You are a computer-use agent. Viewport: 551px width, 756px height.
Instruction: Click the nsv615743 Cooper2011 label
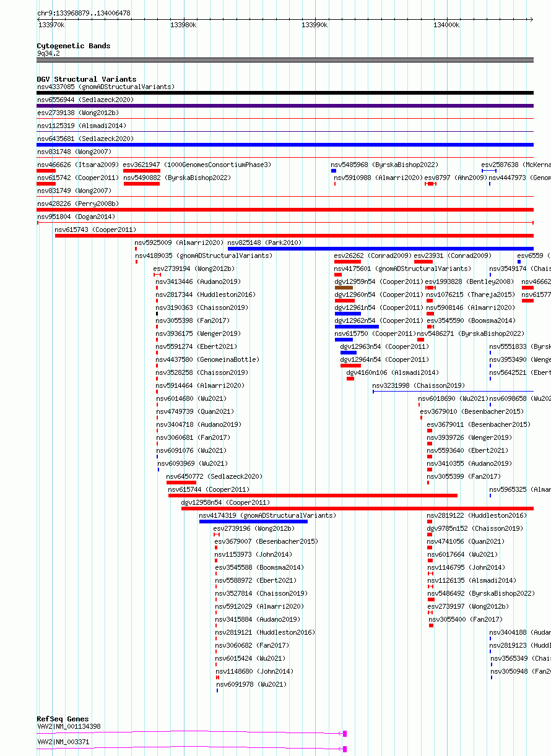click(96, 230)
